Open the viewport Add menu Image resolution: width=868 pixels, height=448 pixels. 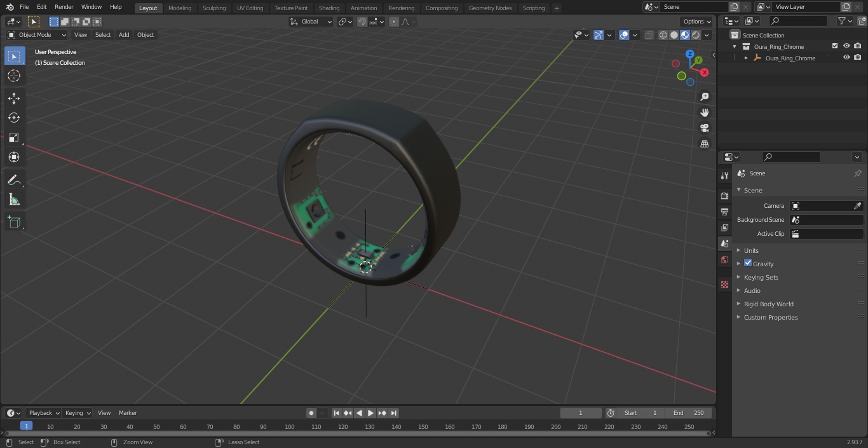pos(124,35)
